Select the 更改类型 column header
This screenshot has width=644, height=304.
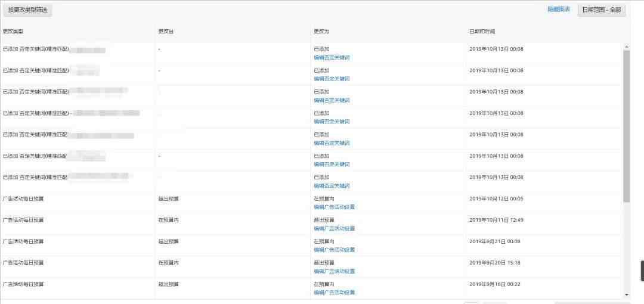pos(13,31)
